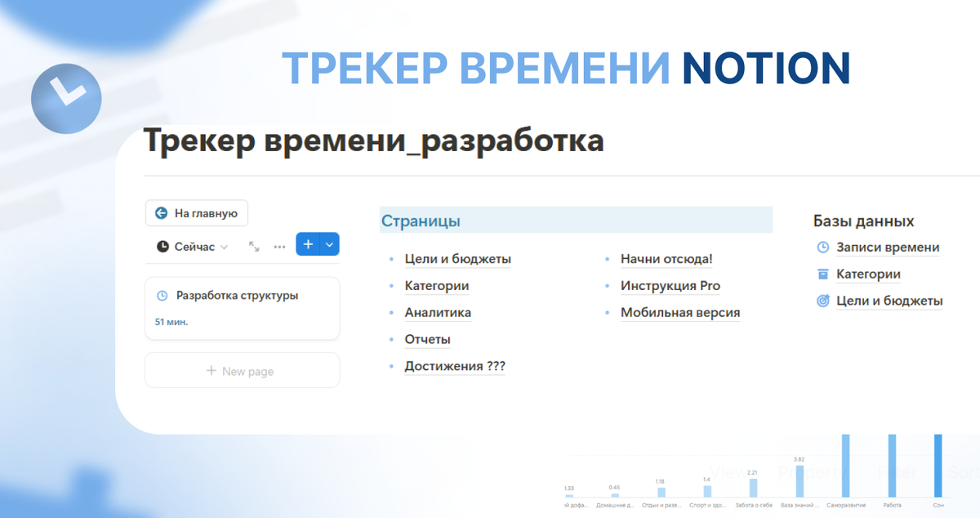Image resolution: width=980 pixels, height=518 pixels.
Task: Open the ellipsis (...) options menu
Action: pos(278,246)
